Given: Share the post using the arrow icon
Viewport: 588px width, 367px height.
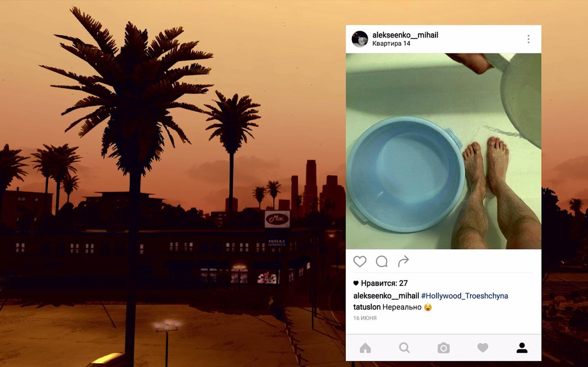Looking at the screenshot, I should [403, 261].
